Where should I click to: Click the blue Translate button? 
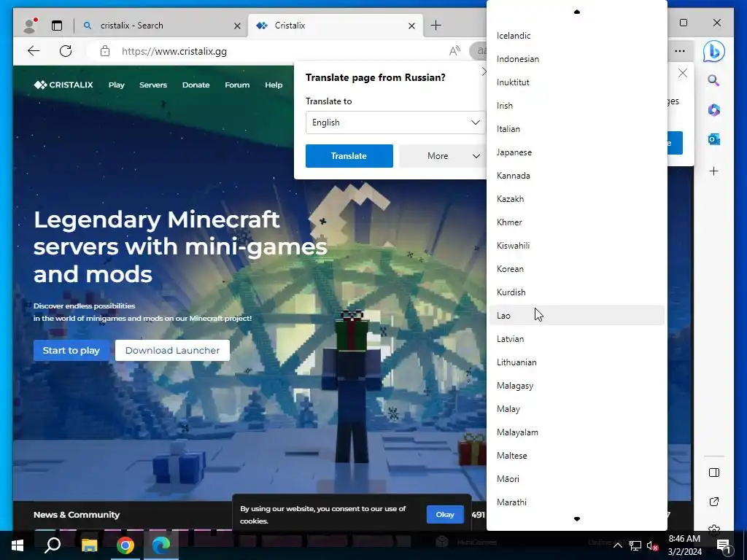click(349, 156)
